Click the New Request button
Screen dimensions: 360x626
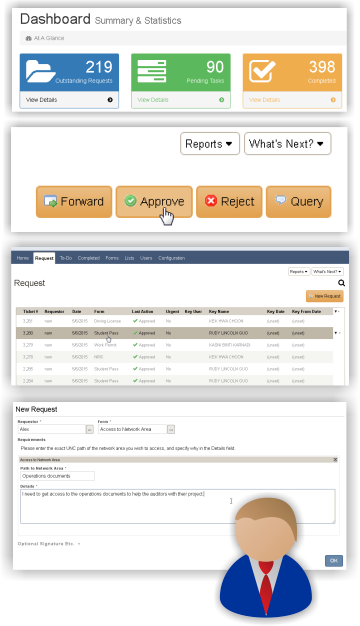324,296
